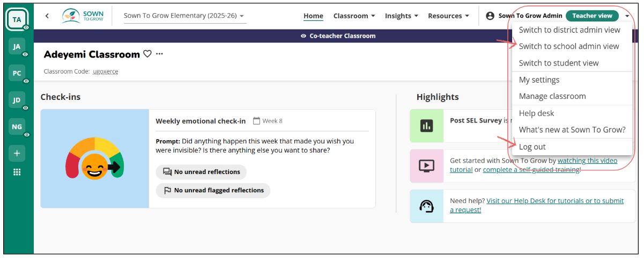The width and height of the screenshot is (644, 260).
Task: Open Help desk menu entry
Action: click(x=572, y=113)
